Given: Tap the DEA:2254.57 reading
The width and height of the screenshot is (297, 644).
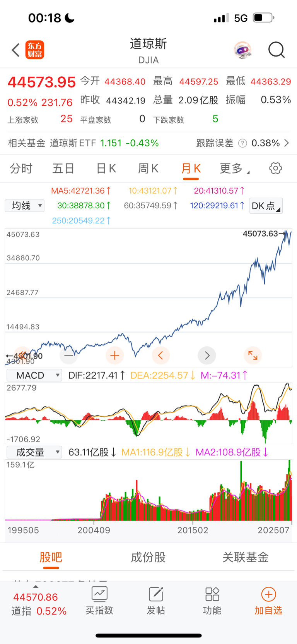Looking at the screenshot, I should [x=163, y=375].
